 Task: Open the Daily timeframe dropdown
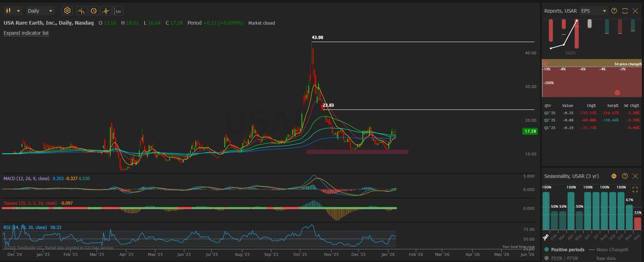[41, 11]
